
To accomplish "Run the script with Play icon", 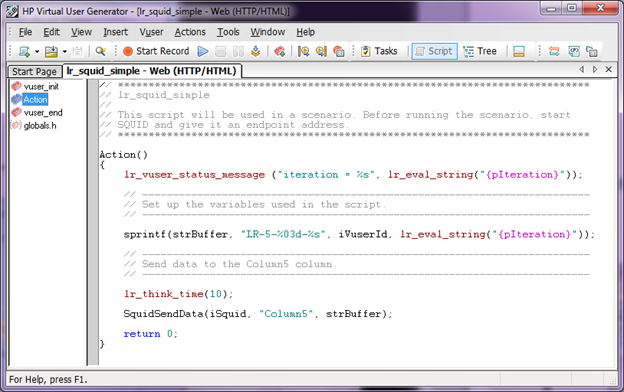I will 203,51.
